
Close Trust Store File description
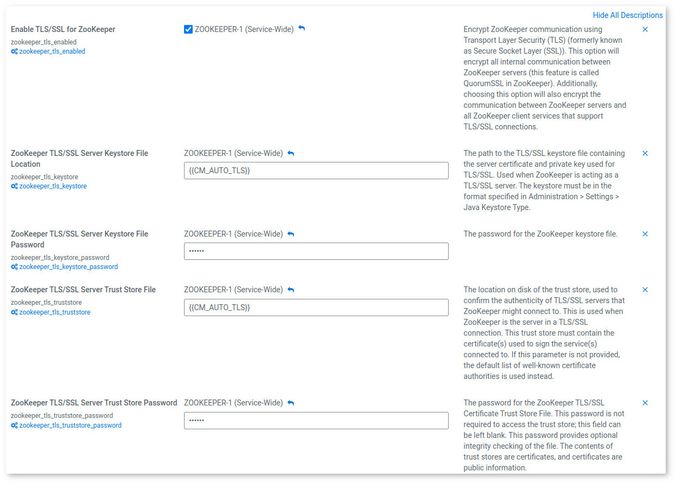645,290
